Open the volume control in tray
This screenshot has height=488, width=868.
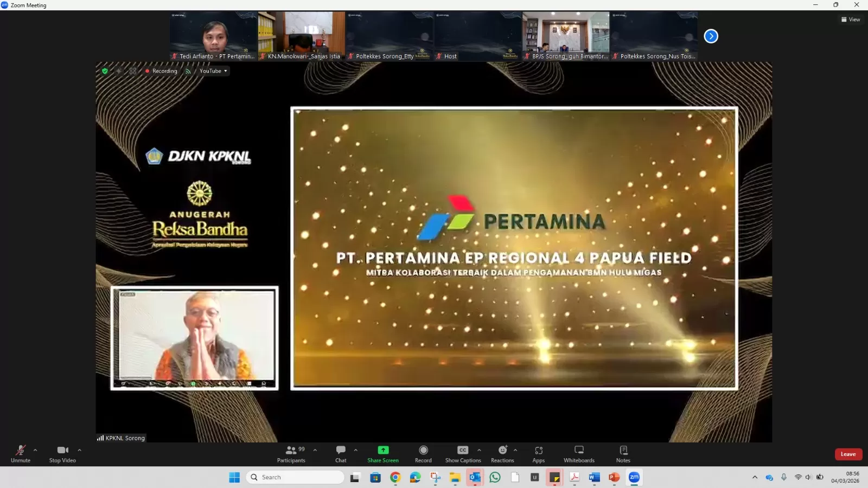[808, 477]
